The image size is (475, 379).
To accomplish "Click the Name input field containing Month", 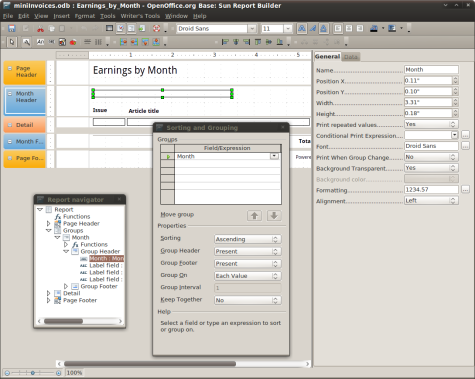I will (x=431, y=70).
